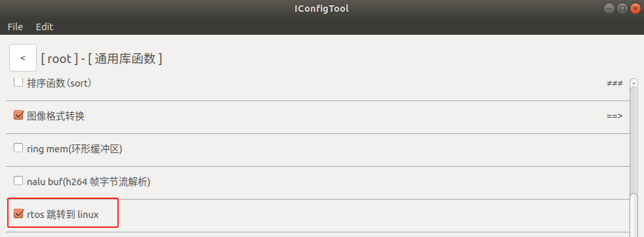Select the 图像格式转换 row label
644x237 pixels.
pyautogui.click(x=56, y=116)
